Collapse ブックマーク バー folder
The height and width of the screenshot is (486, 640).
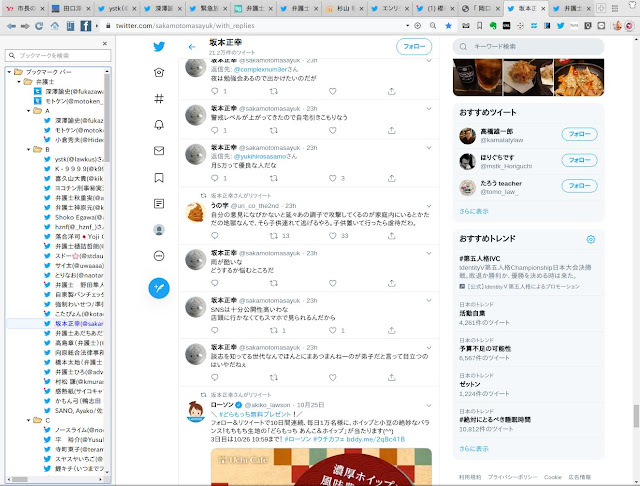[9, 72]
